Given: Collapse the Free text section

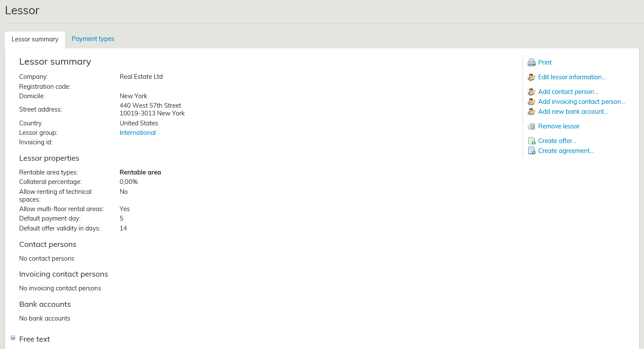Looking at the screenshot, I should click(x=13, y=338).
